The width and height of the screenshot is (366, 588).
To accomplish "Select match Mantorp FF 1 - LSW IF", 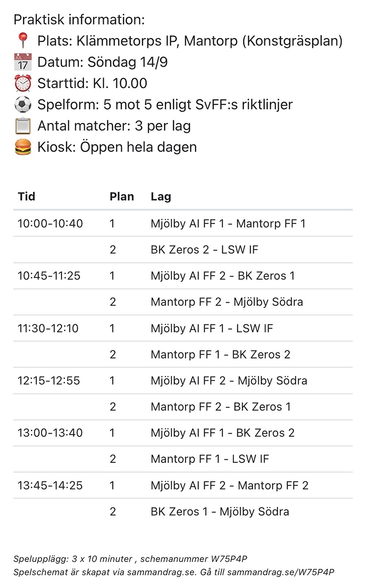I will tap(210, 459).
